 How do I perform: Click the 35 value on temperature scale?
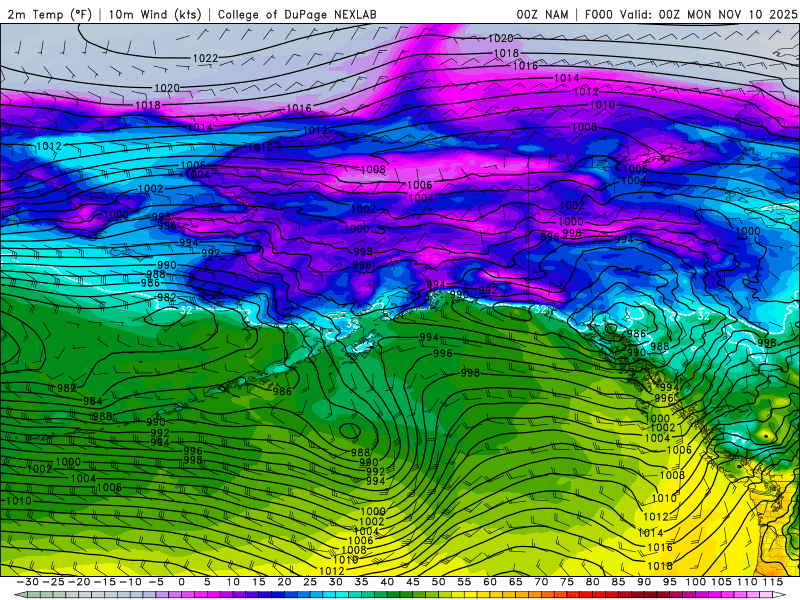tap(361, 582)
